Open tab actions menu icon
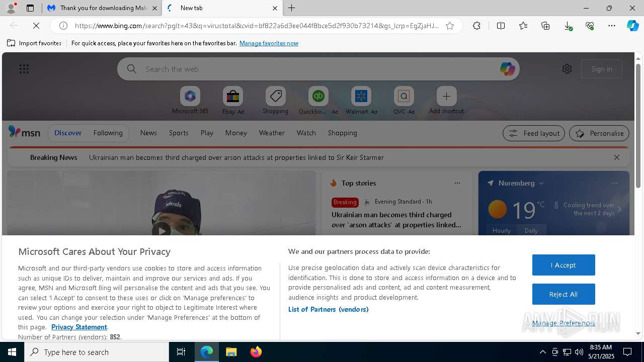Image resolution: width=644 pixels, height=362 pixels. coord(30,8)
